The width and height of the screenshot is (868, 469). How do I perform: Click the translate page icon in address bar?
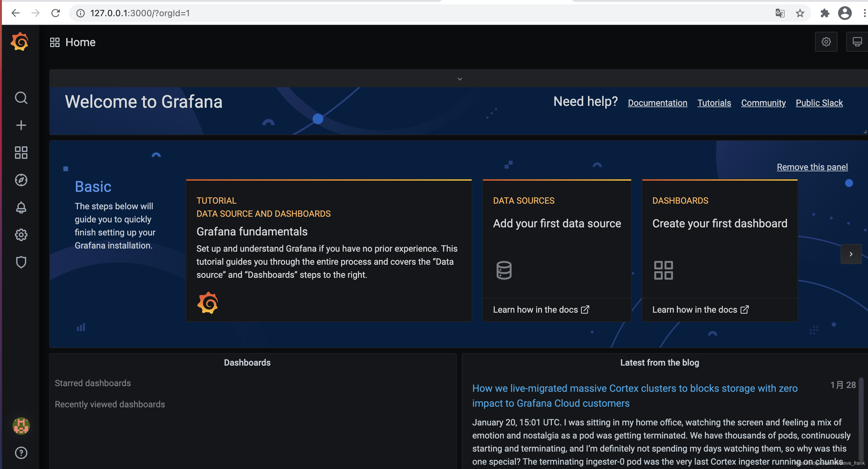click(780, 13)
